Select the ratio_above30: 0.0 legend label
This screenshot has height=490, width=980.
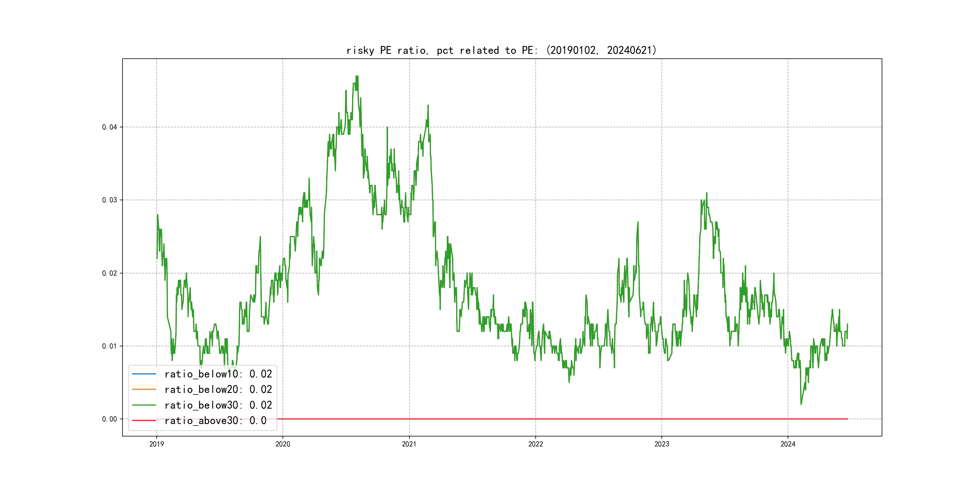[215, 420]
